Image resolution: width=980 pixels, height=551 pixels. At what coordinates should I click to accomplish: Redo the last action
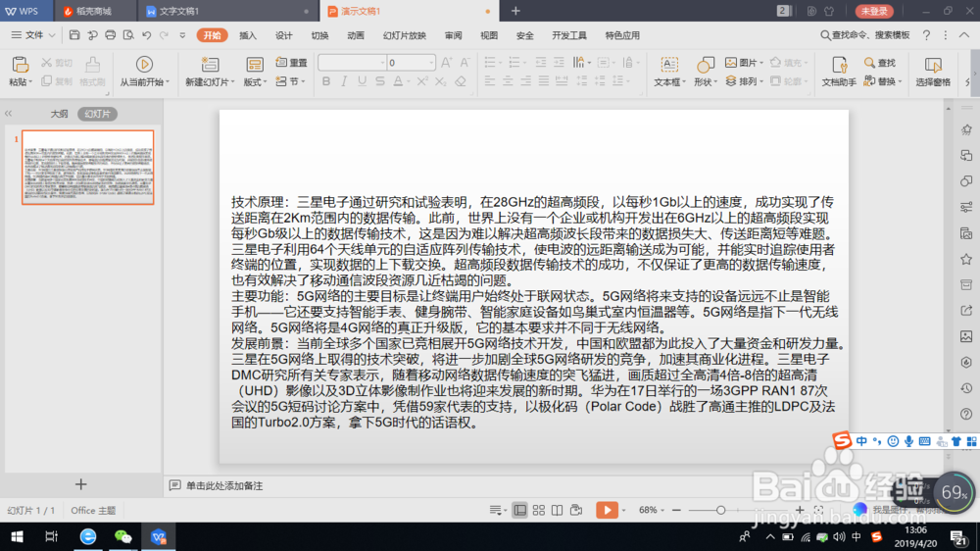164,35
